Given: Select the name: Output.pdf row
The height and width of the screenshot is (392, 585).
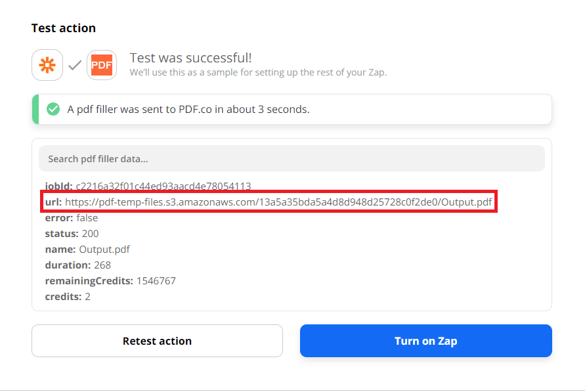Looking at the screenshot, I should click(87, 250).
